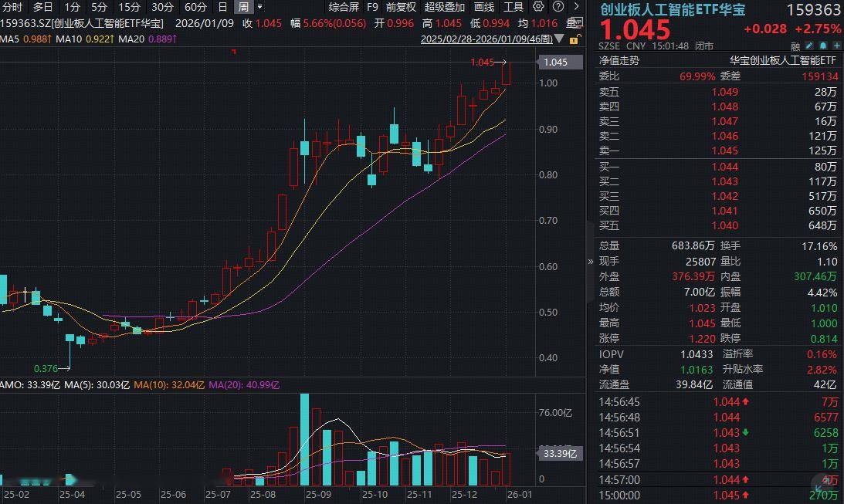
Task: Add stock to watchlist with plus icon
Action: [836, 46]
